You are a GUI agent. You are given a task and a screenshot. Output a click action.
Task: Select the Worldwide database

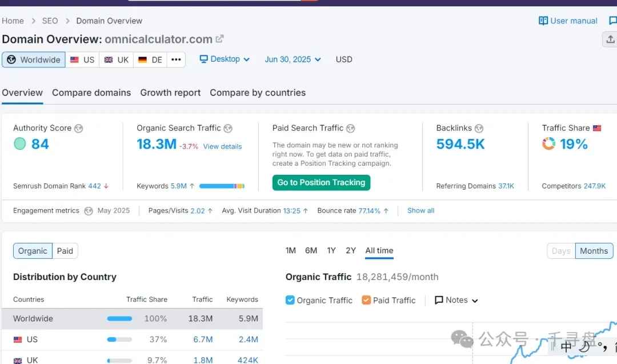pyautogui.click(x=34, y=60)
